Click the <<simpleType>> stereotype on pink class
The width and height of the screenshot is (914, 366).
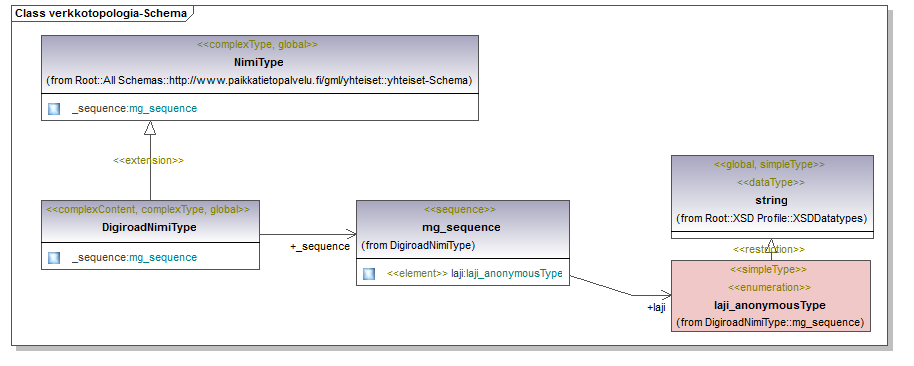pyautogui.click(x=769, y=269)
